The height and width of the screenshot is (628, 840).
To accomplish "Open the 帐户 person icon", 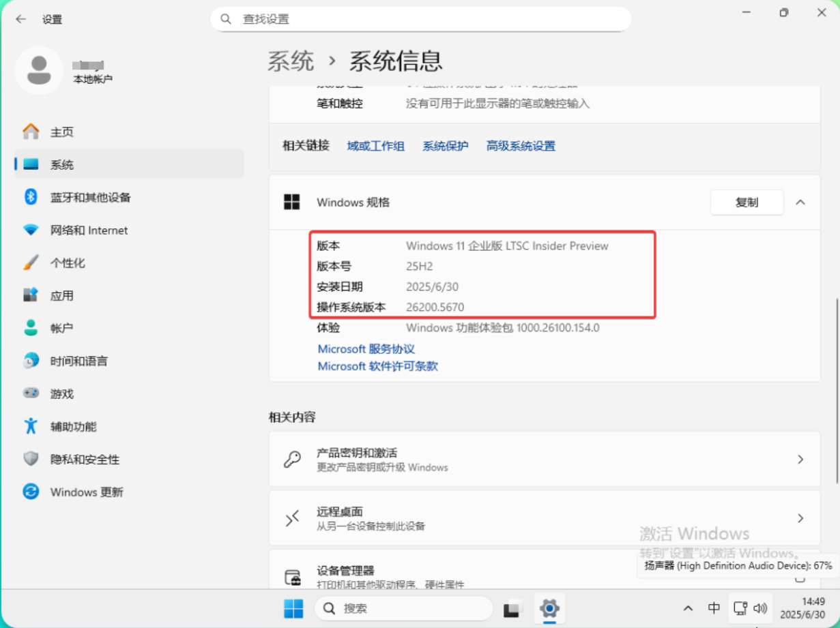I will (31, 328).
